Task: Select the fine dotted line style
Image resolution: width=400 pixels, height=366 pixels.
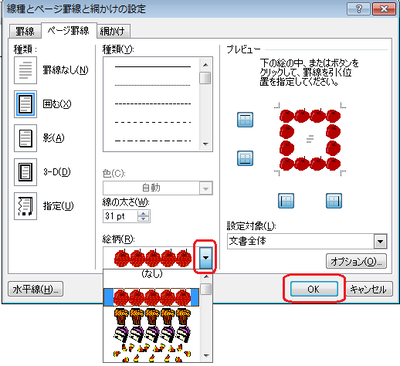Action: 153,86
